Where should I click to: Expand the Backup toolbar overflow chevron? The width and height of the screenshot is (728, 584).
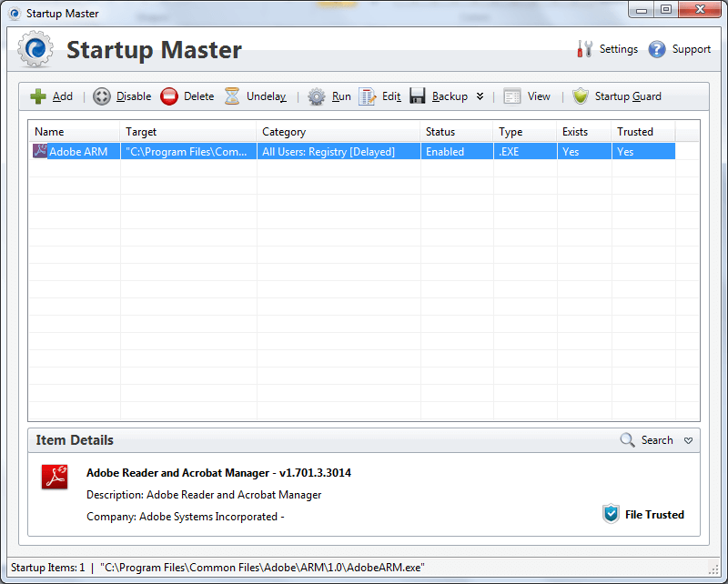point(480,96)
